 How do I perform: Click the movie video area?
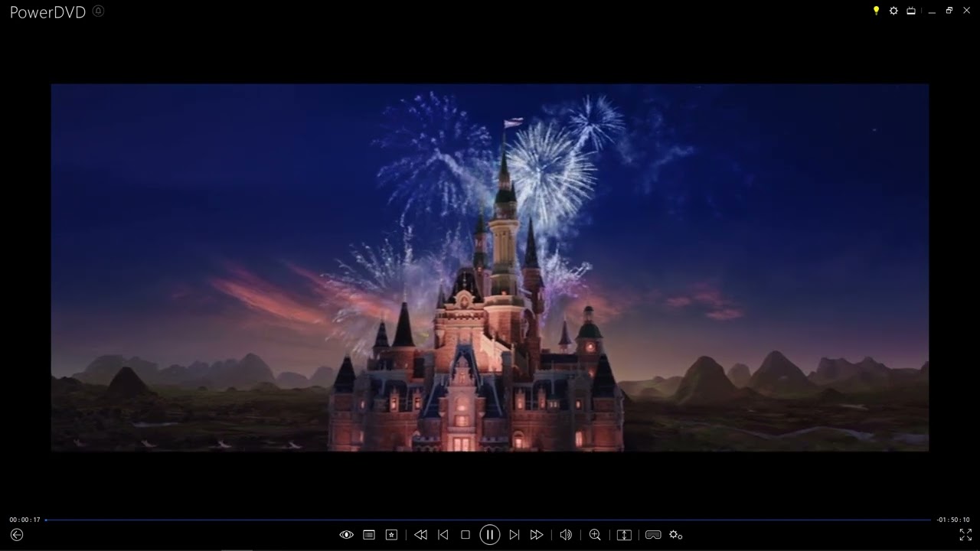click(490, 267)
